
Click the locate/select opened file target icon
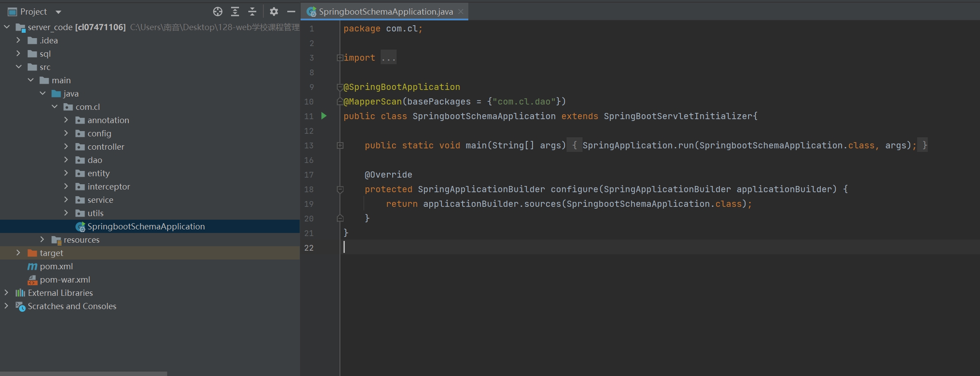[217, 12]
